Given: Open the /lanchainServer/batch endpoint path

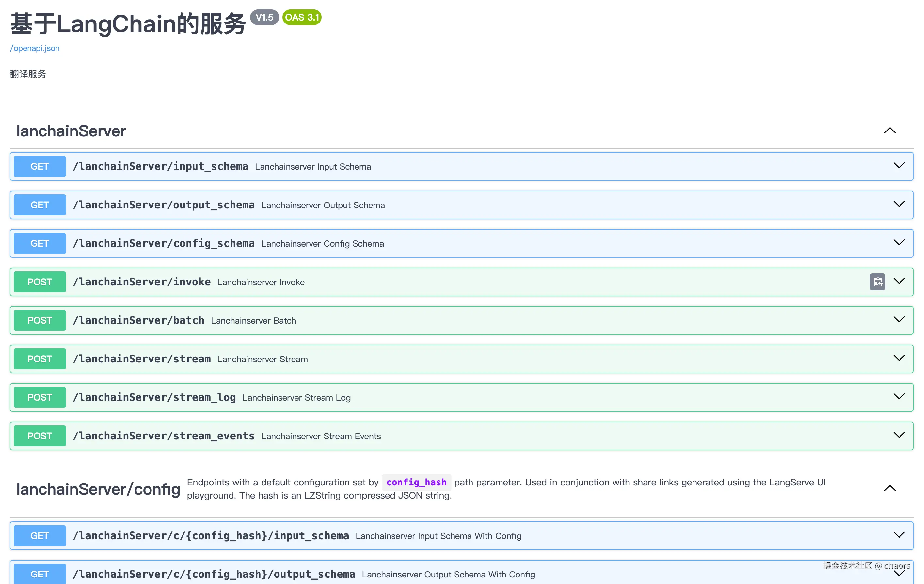Looking at the screenshot, I should 138,321.
